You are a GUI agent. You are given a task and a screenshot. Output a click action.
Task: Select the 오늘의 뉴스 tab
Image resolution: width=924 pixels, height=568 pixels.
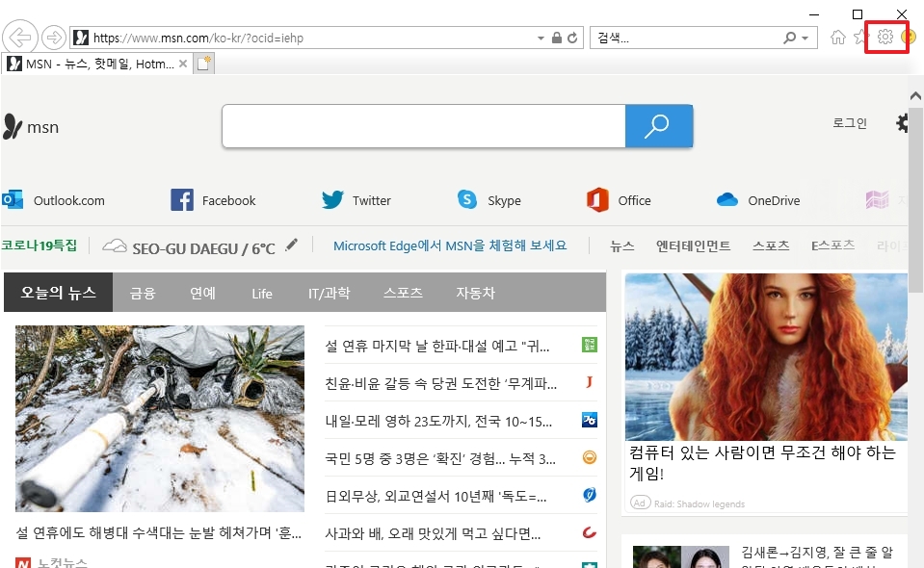coord(59,292)
